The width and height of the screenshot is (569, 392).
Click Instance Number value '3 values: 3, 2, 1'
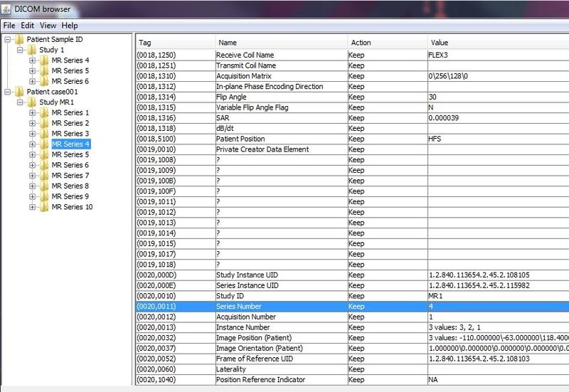[499, 328]
